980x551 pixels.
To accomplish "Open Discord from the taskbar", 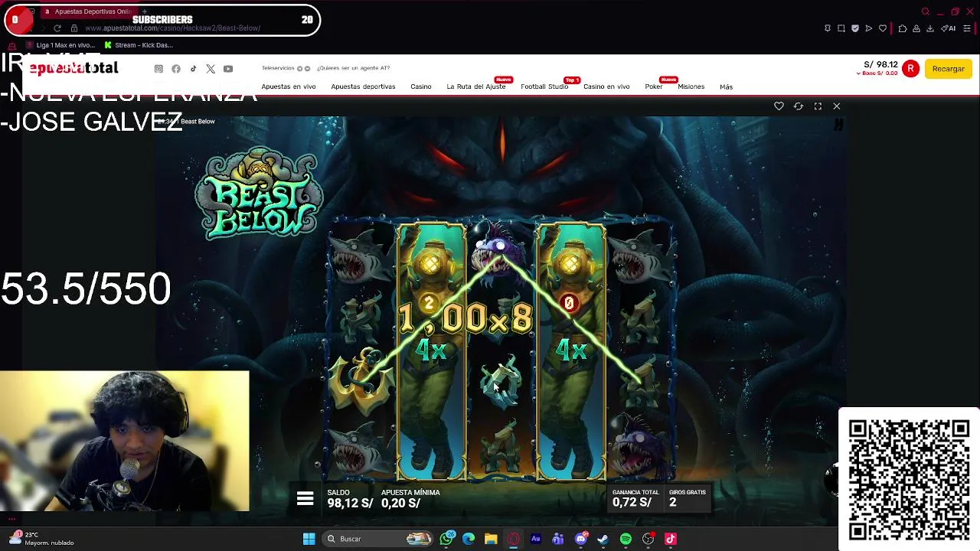I will pos(581,539).
